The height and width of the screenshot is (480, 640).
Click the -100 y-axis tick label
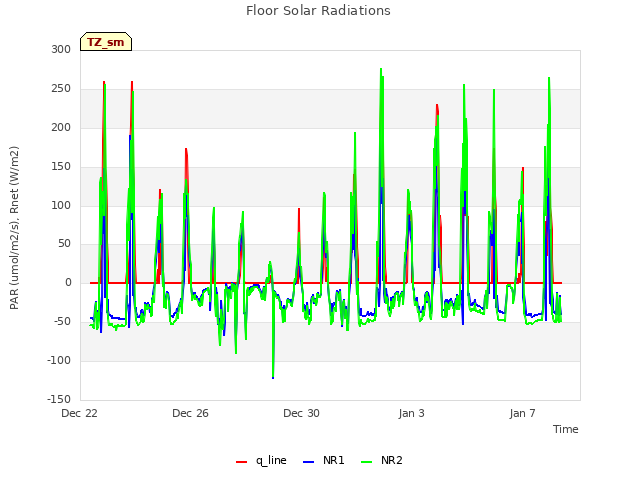(59, 360)
